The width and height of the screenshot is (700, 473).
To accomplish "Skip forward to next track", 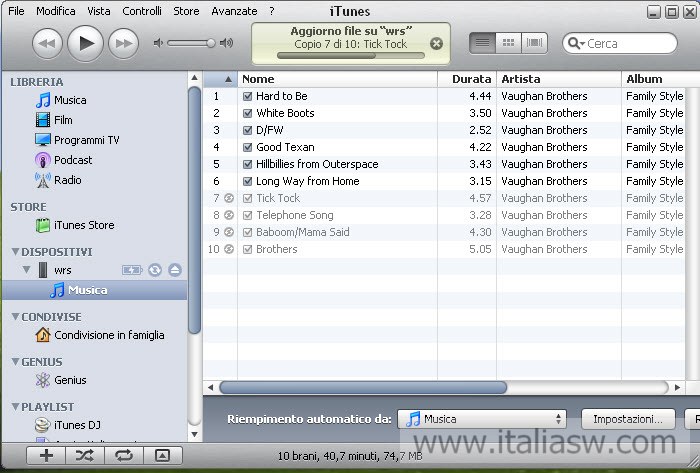I will (124, 43).
